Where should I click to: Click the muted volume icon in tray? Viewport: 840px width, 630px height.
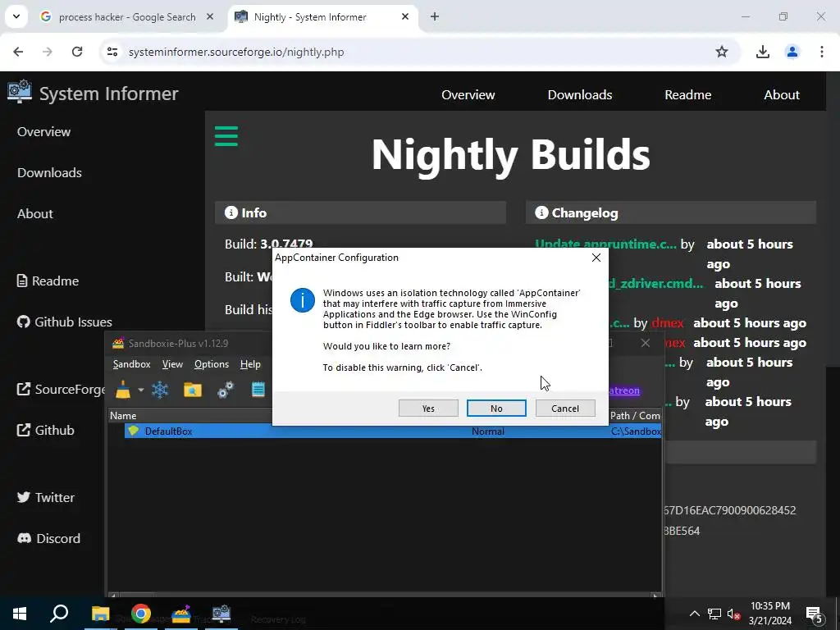point(734,614)
